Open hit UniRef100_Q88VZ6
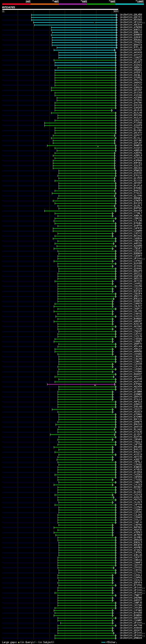 (x=131, y=397)
